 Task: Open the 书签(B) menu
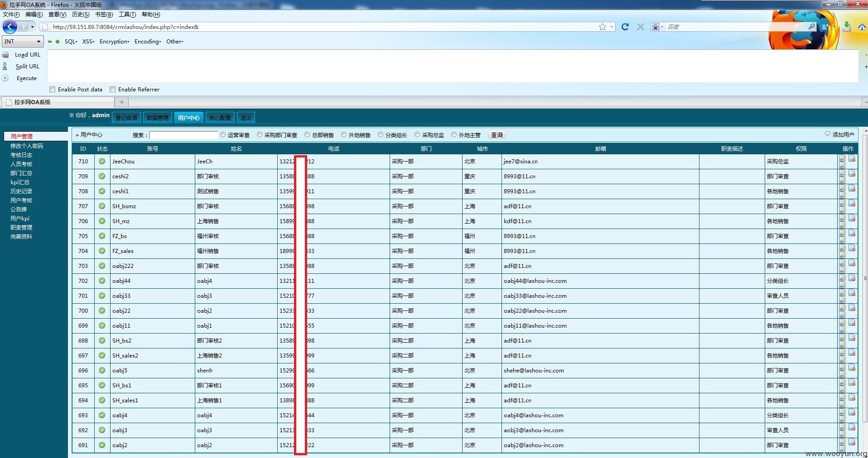(x=104, y=14)
